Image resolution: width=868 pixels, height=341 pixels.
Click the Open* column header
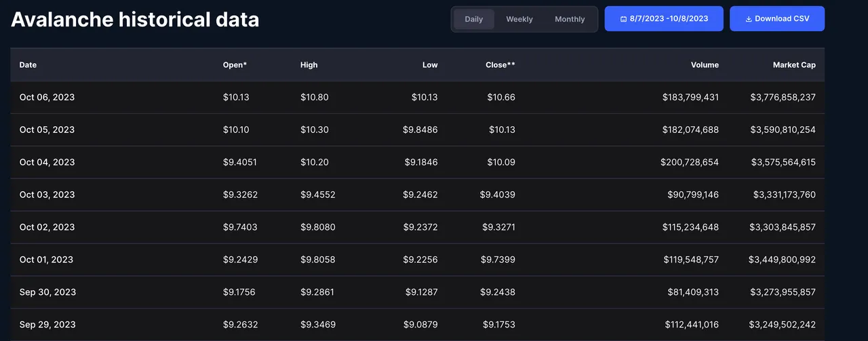point(235,65)
